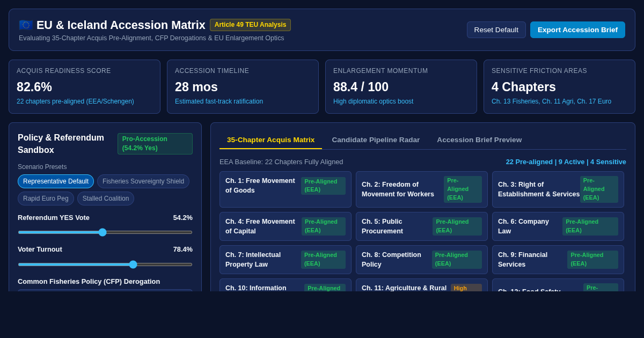Select Ch. 7: Intellectual Property Law
Screen dimensions: 644x338
coord(286,260)
